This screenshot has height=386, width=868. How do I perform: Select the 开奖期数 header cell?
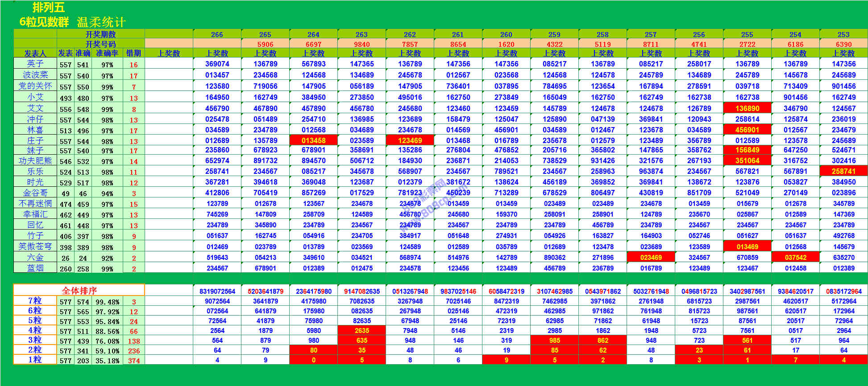pyautogui.click(x=101, y=34)
